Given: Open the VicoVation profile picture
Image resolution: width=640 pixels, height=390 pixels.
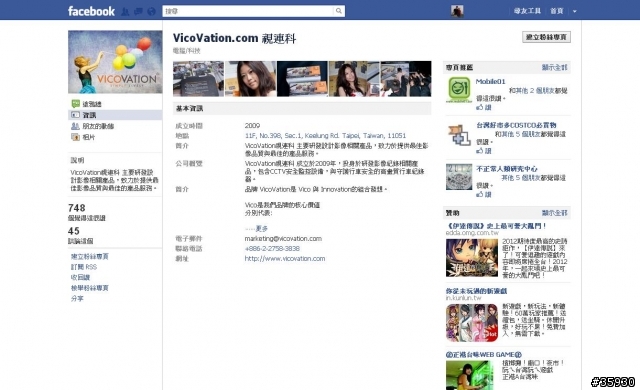Looking at the screenshot, I should click(115, 62).
